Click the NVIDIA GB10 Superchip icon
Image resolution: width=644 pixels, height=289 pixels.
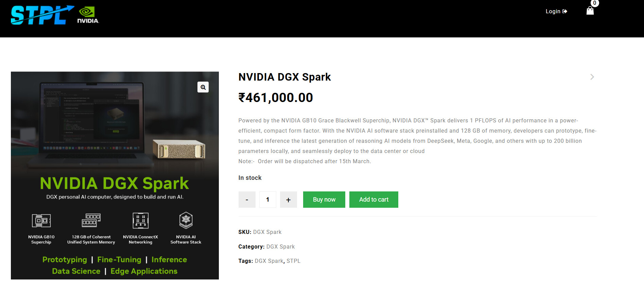point(41,221)
